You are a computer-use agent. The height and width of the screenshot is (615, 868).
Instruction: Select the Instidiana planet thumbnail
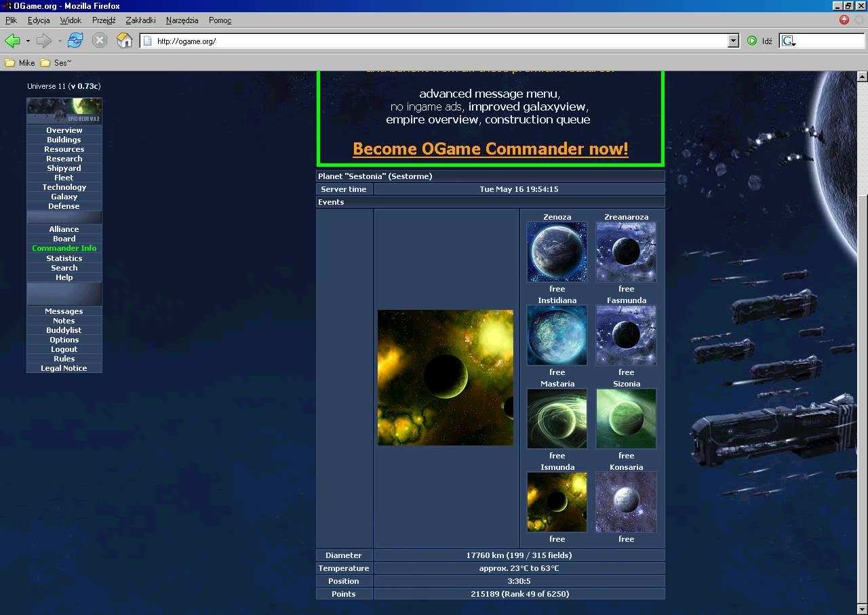point(557,335)
